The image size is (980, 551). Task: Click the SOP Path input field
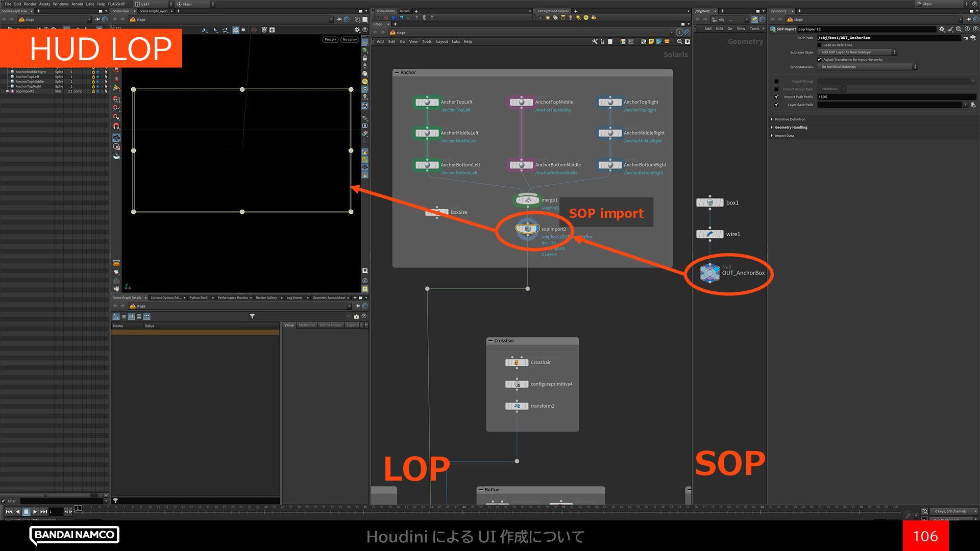pos(888,38)
